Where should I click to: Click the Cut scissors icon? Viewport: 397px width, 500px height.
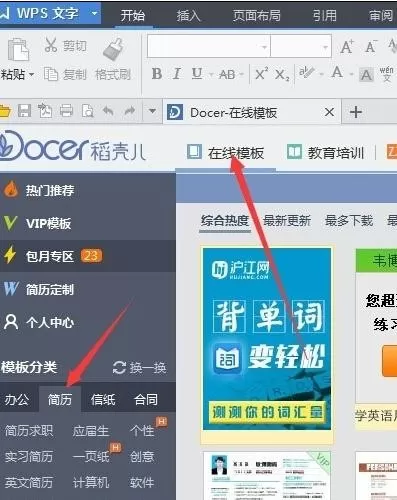[x=51, y=45]
